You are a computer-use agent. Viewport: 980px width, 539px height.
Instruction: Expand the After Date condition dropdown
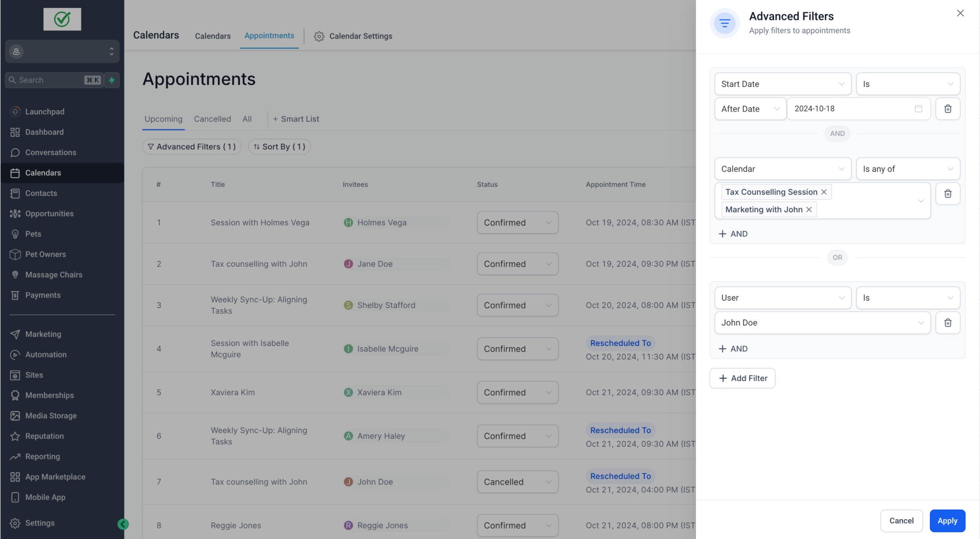coord(750,109)
